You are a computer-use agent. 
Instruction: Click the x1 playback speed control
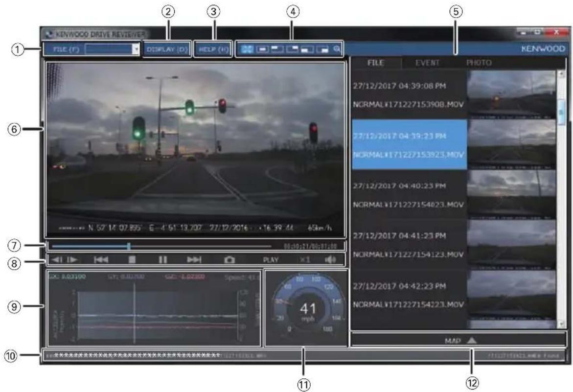[305, 260]
